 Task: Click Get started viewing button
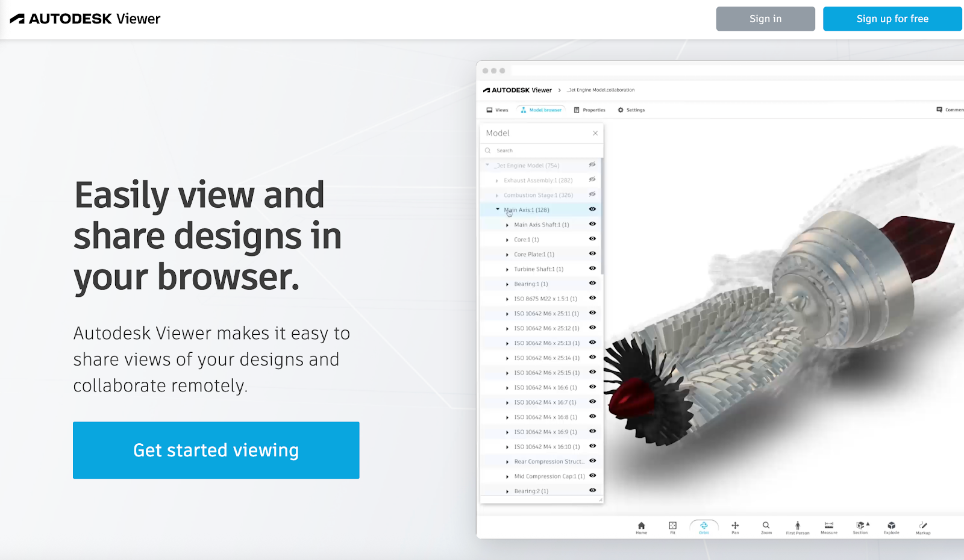point(216,450)
